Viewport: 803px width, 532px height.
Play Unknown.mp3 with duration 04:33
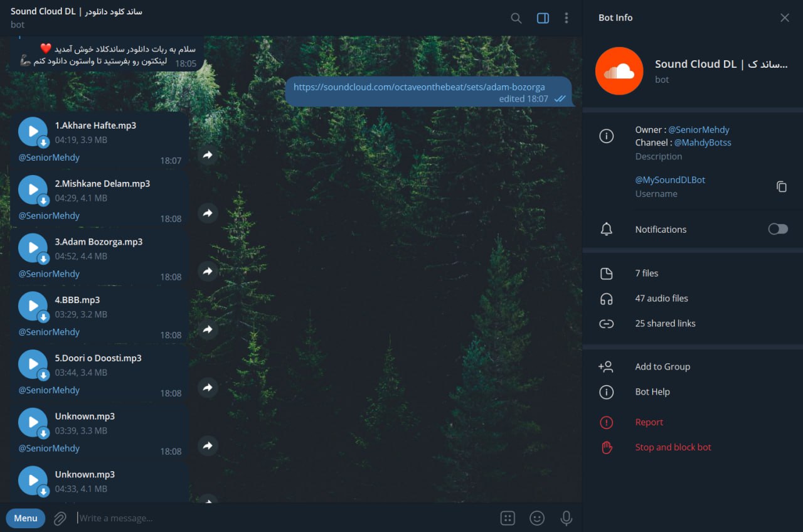(33, 481)
